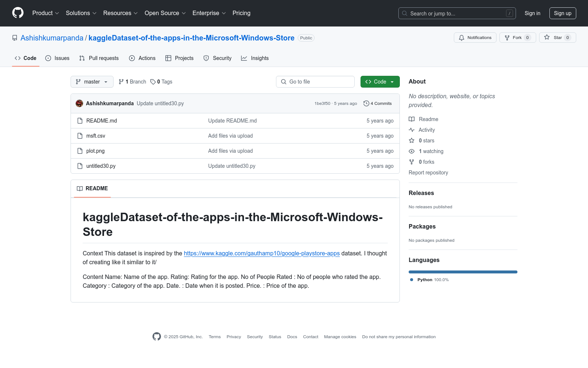Screen dimensions: 588x368
Task: Open the Pricing page link
Action: [x=241, y=13]
